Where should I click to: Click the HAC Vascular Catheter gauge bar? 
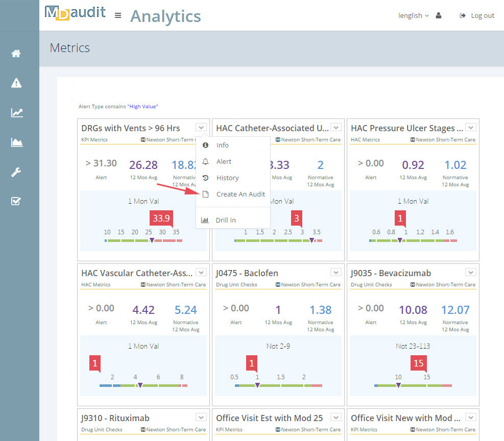(x=143, y=385)
